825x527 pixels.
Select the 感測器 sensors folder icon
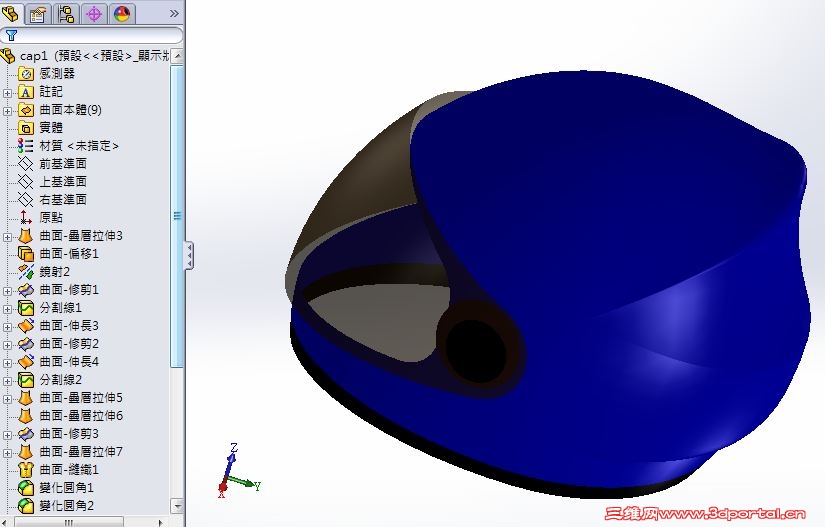pos(26,74)
